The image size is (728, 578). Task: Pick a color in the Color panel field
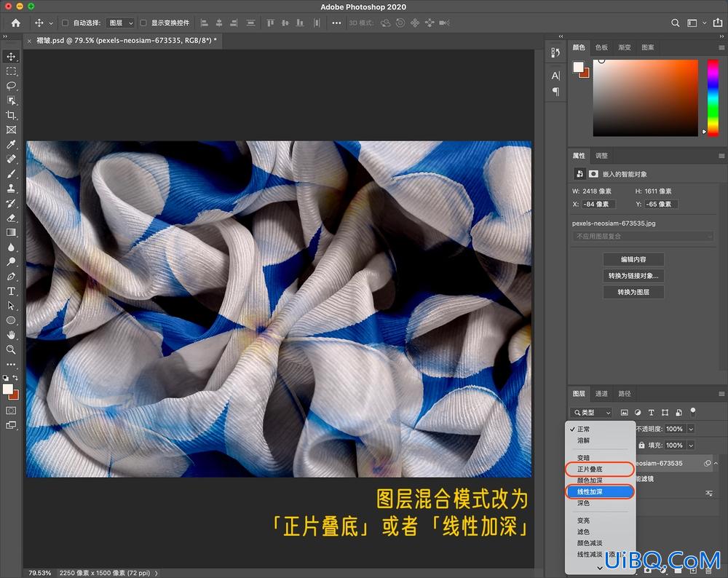pyautogui.click(x=645, y=98)
